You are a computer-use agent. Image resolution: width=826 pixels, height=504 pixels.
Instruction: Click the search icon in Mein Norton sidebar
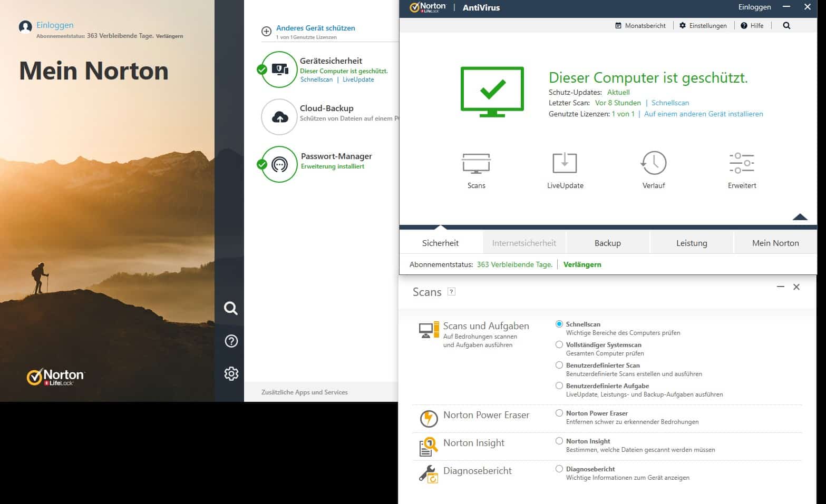231,308
